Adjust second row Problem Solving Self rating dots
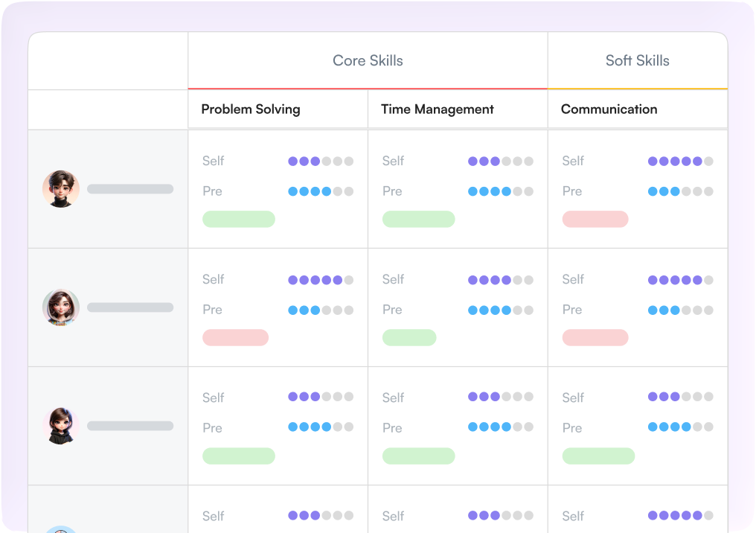756x533 pixels. coord(321,280)
